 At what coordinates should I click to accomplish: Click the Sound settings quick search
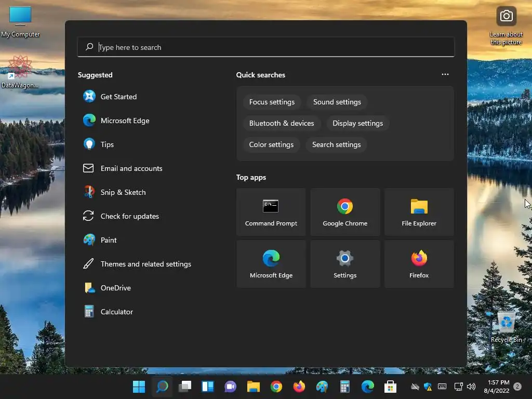pyautogui.click(x=337, y=102)
